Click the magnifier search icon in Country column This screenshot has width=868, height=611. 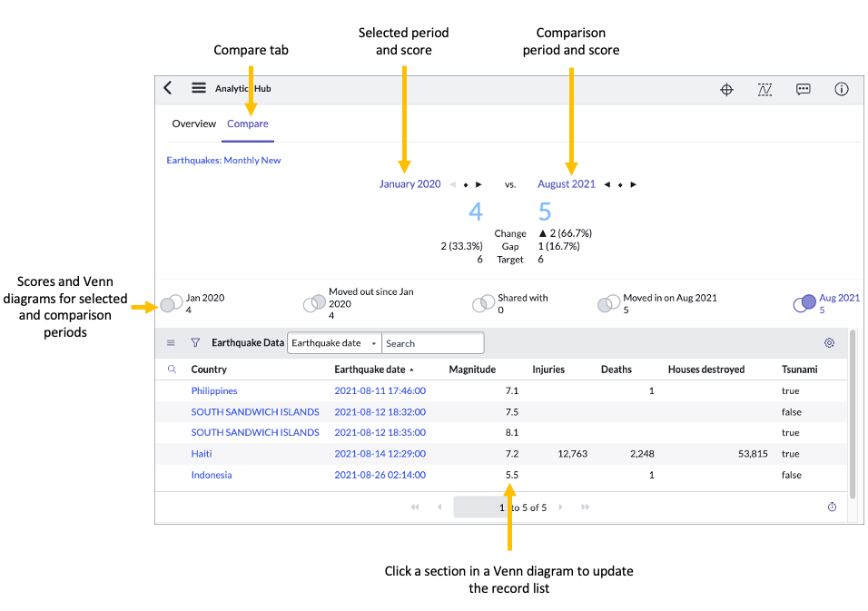[173, 369]
